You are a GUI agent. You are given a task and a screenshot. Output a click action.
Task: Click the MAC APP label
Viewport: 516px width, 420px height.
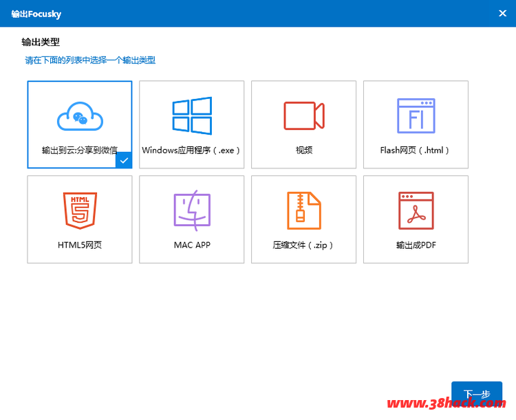[192, 245]
